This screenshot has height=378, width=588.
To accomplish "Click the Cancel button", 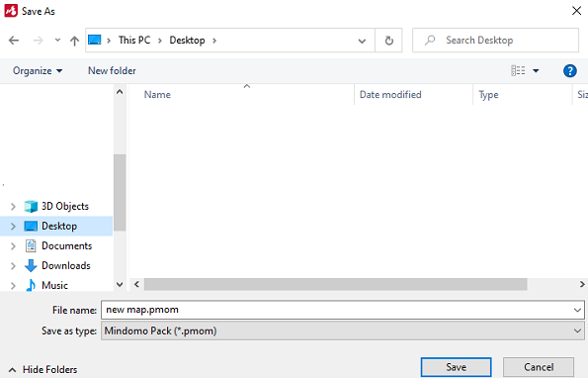I will pyautogui.click(x=539, y=367).
